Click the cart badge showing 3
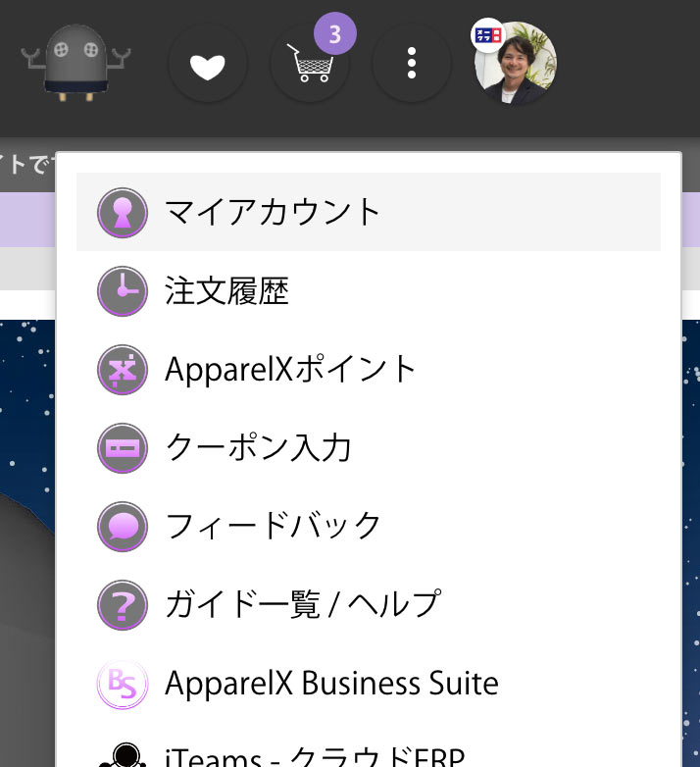This screenshot has height=767, width=700. 335,33
